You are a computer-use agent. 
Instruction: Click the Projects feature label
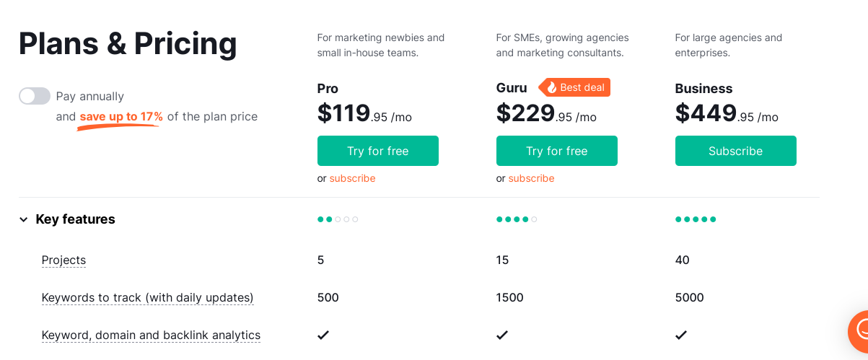point(63,260)
